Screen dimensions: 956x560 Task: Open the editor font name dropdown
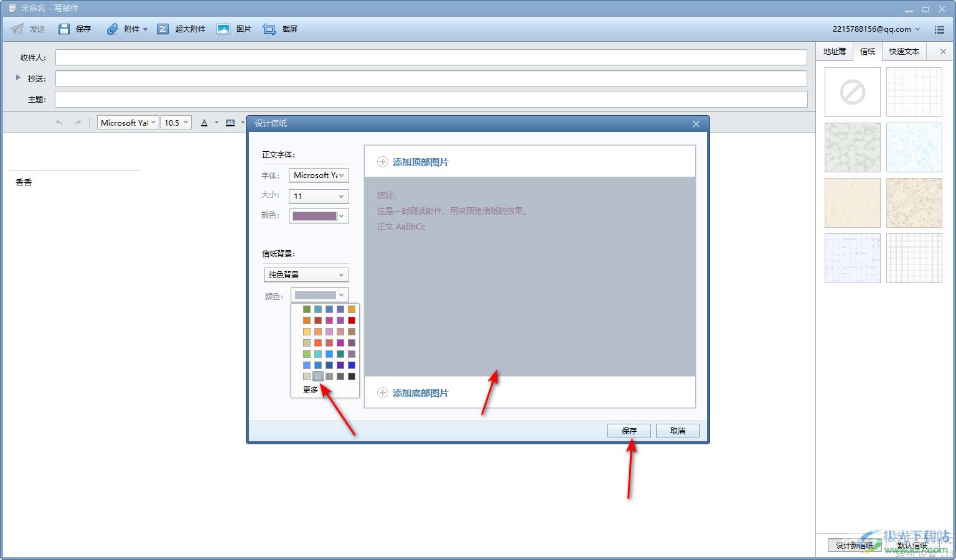[128, 123]
